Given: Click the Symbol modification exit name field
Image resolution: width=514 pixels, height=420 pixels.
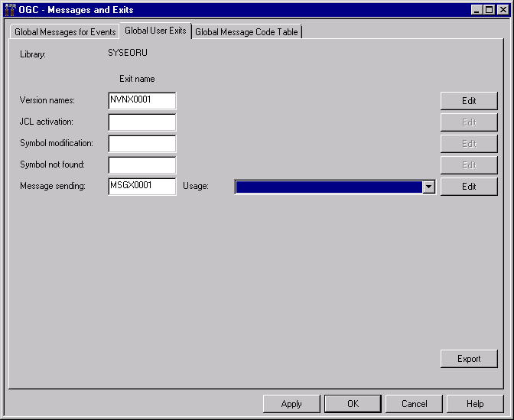Looking at the screenshot, I should pyautogui.click(x=142, y=144).
